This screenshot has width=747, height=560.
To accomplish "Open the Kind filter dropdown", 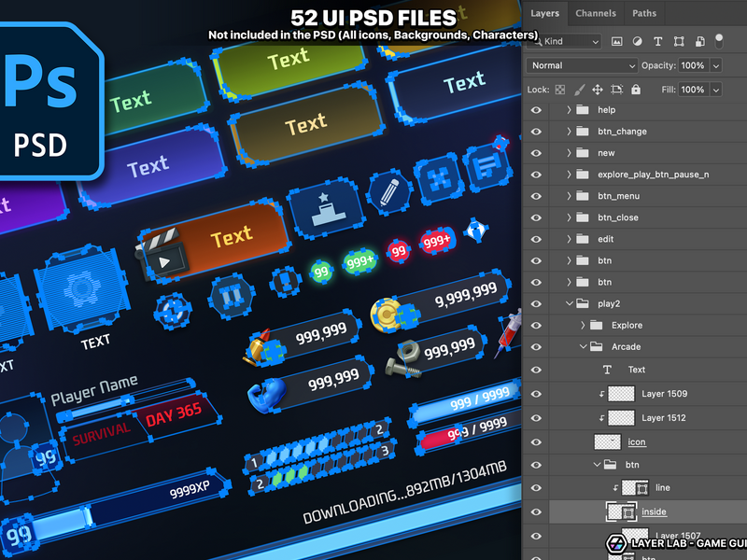I will tap(564, 41).
